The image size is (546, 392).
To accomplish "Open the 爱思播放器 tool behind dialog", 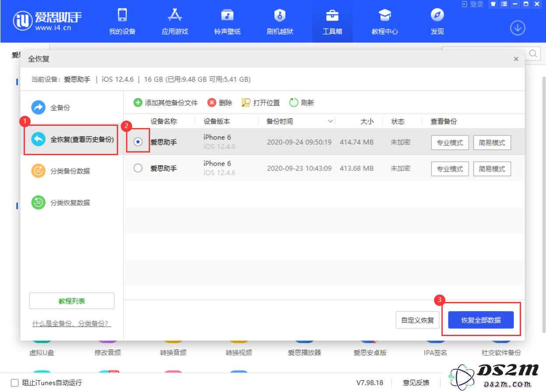I will click(x=304, y=352).
